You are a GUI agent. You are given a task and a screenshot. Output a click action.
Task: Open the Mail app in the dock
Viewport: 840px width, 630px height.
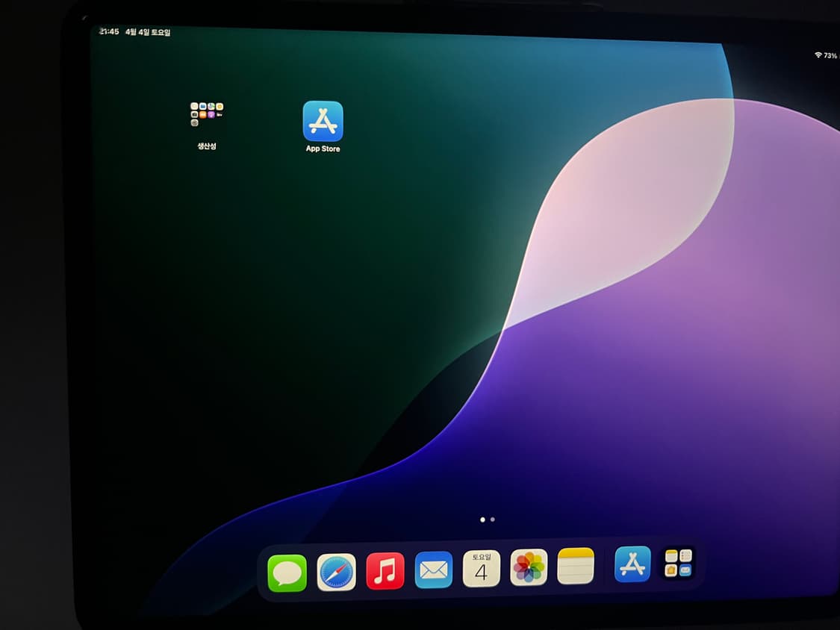pyautogui.click(x=434, y=570)
